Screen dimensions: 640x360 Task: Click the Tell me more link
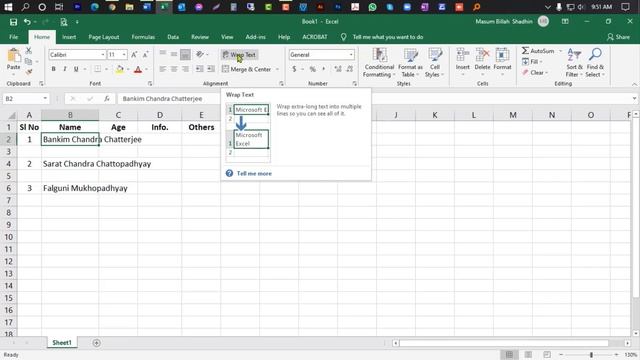pos(254,173)
